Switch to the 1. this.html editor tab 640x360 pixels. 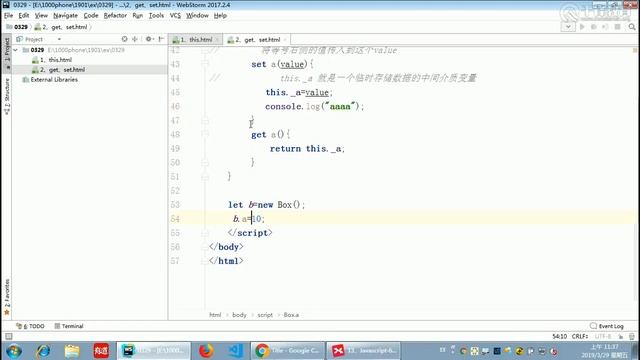[196, 40]
